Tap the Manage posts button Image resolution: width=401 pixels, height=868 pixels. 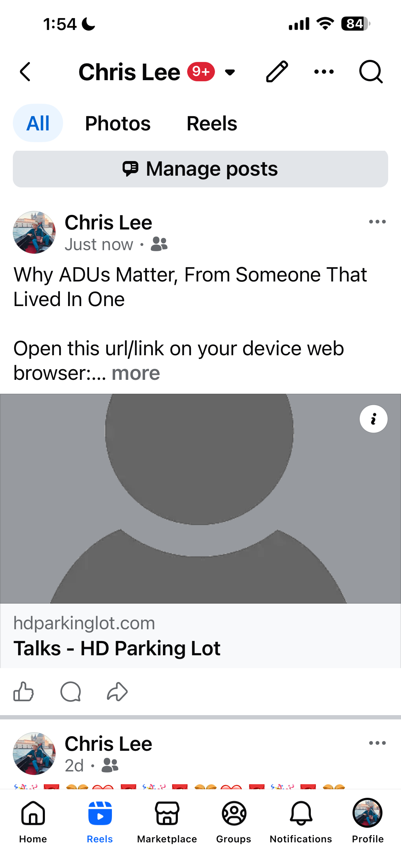(x=200, y=169)
